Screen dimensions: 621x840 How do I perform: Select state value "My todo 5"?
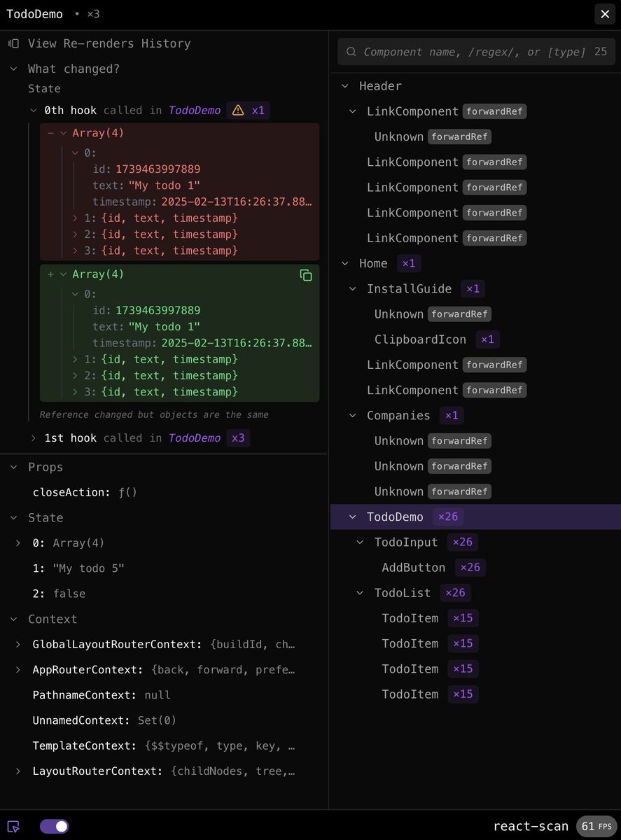coord(88,568)
